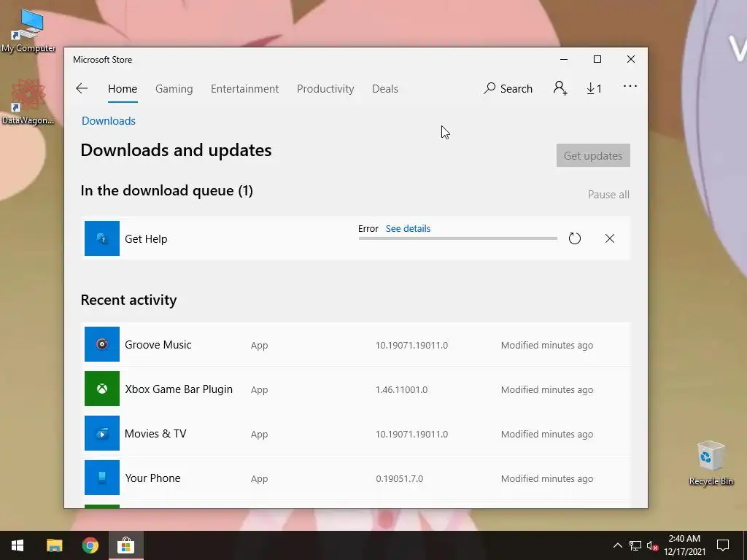Show hidden system tray icons
747x560 pixels.
pyautogui.click(x=617, y=545)
